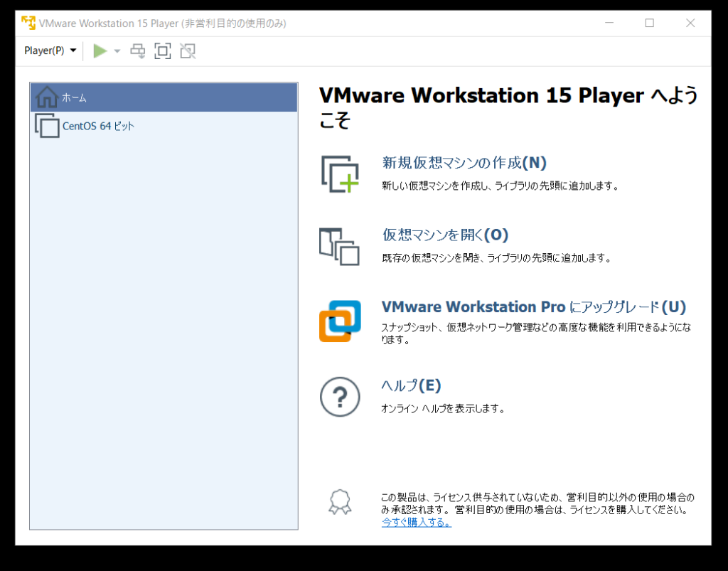
Task: Select the Send Ctrl+Alt+Del icon
Action: (137, 50)
